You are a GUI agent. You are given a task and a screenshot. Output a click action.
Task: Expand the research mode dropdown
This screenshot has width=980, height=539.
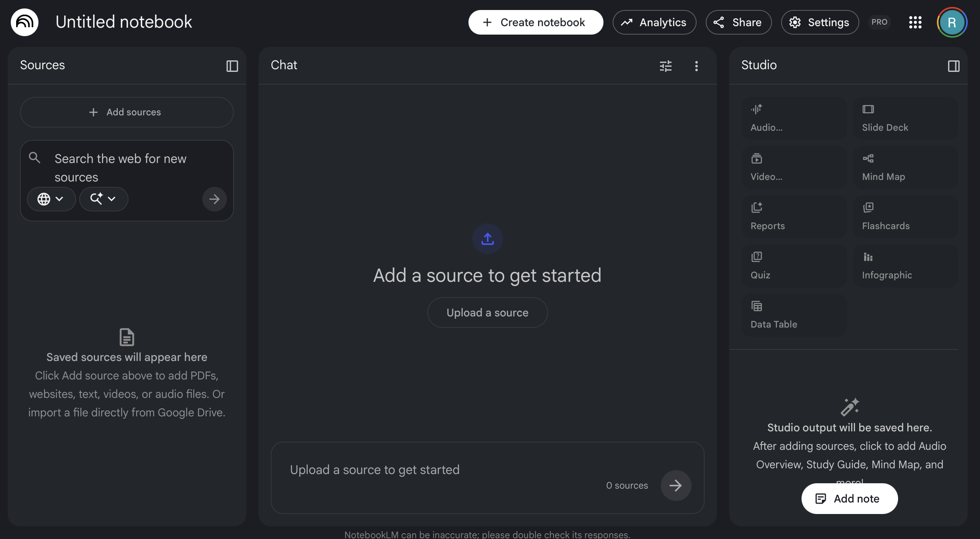tap(103, 199)
